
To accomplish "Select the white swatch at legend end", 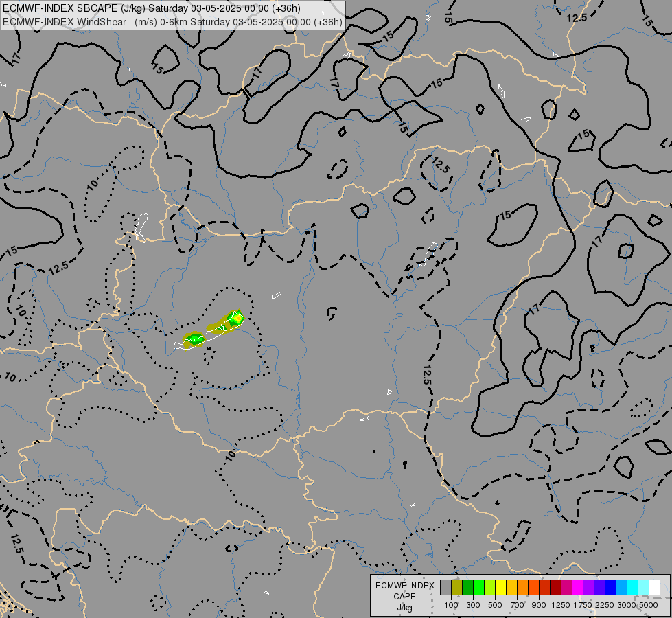I will (655, 588).
